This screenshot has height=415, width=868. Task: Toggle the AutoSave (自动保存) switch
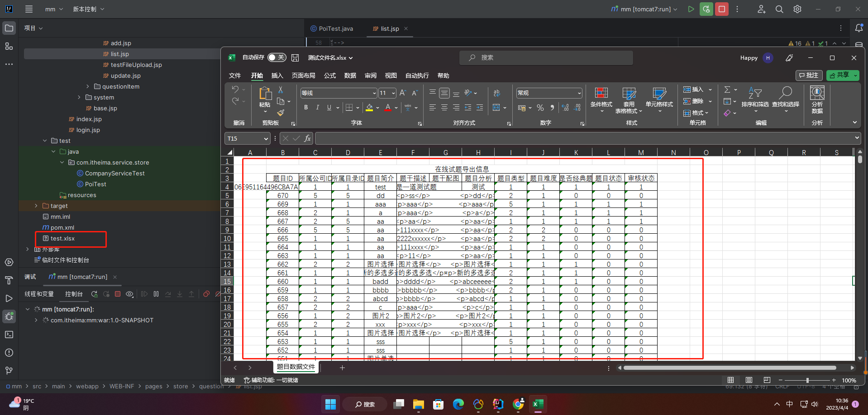click(x=277, y=57)
